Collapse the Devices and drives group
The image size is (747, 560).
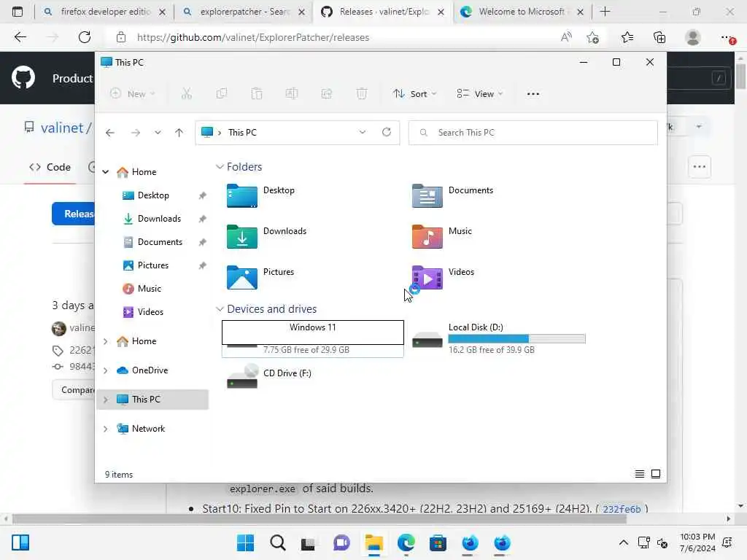click(x=220, y=309)
